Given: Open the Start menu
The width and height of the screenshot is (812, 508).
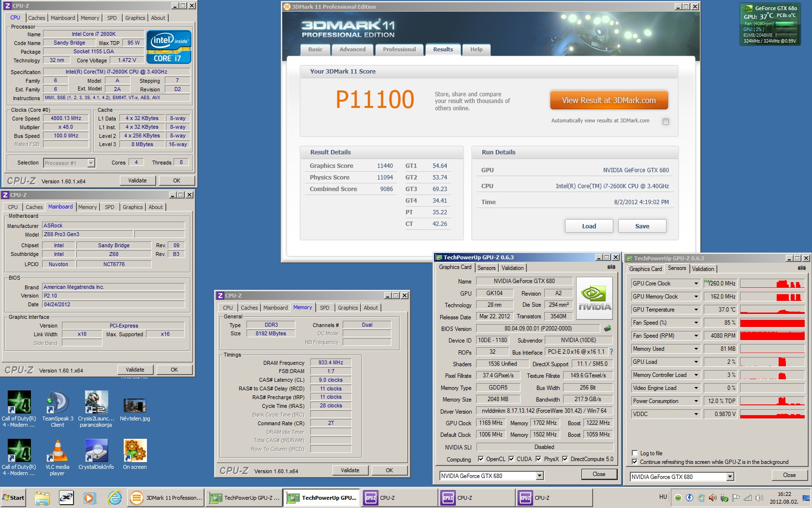Looking at the screenshot, I should [x=14, y=497].
